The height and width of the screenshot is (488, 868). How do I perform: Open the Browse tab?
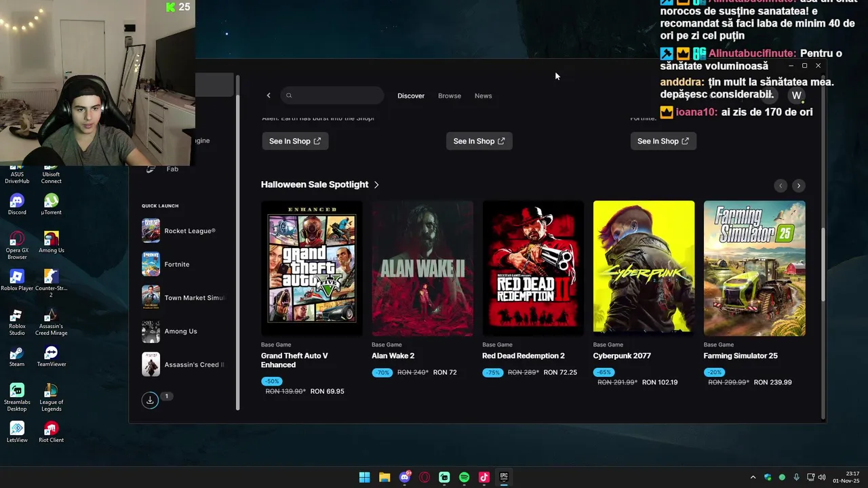[x=450, y=96]
